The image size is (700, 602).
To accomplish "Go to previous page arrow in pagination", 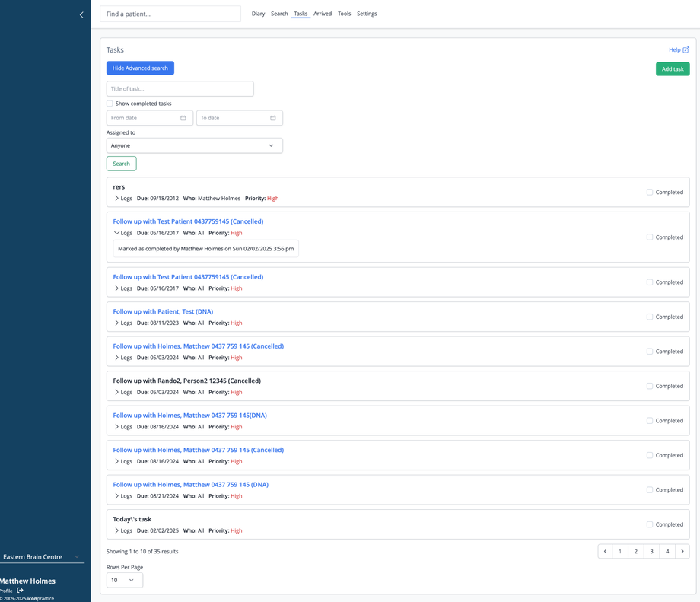I will [606, 551].
